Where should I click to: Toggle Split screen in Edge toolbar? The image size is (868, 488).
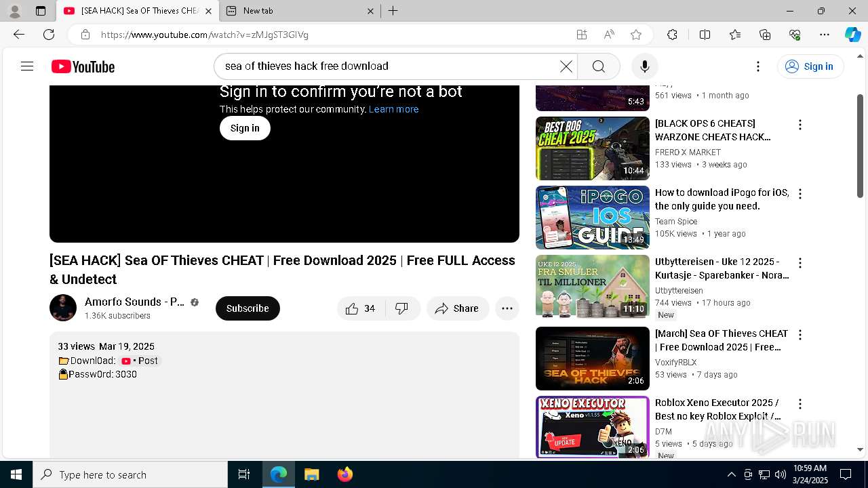point(705,35)
